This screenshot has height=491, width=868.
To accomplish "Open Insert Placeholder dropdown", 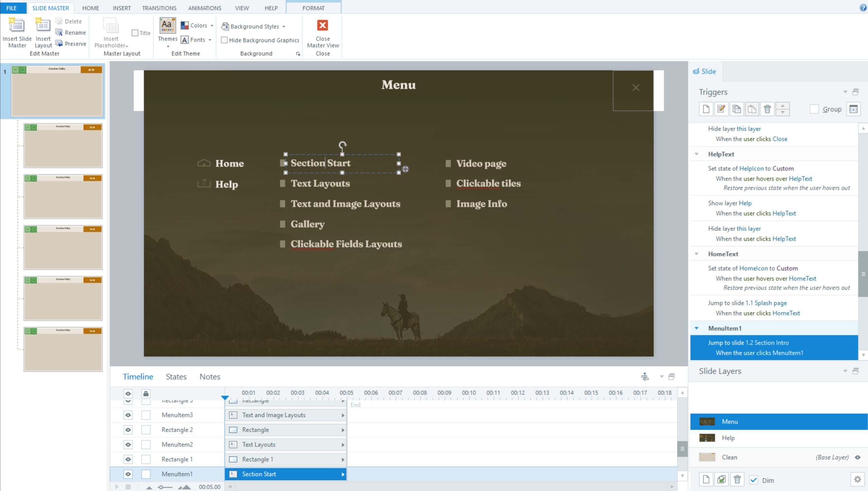I will 111,33.
